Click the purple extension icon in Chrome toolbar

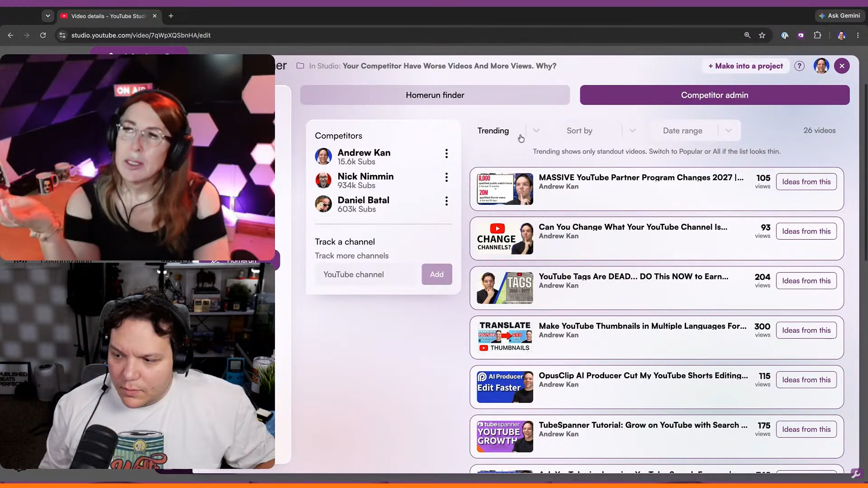click(x=801, y=35)
